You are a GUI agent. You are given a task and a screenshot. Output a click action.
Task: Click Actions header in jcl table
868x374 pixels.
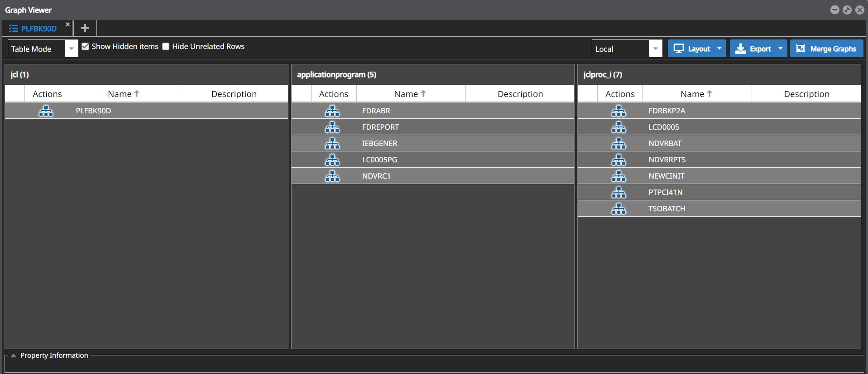(47, 94)
